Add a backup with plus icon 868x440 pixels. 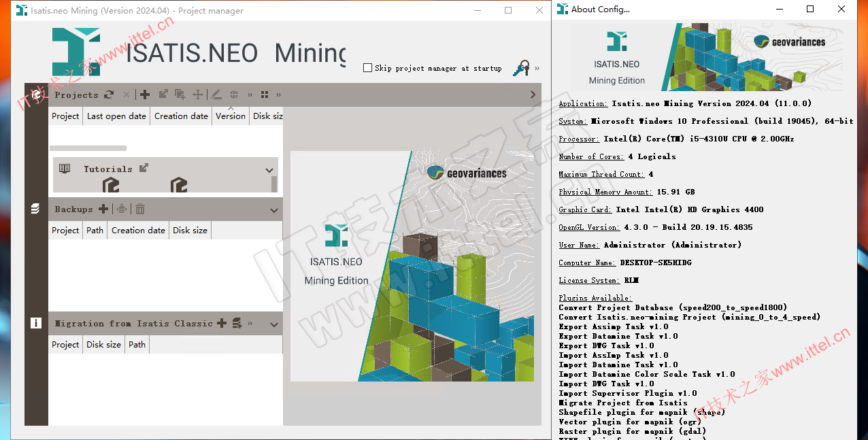103,209
